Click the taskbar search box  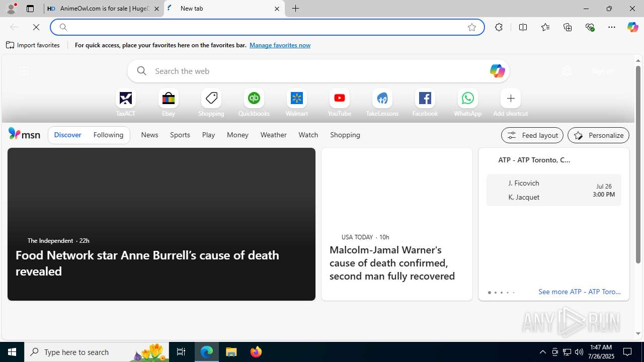pos(98,352)
